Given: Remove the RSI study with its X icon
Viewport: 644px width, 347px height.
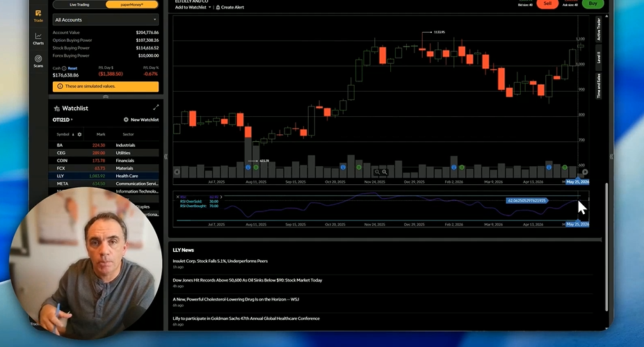Looking at the screenshot, I should click(177, 197).
